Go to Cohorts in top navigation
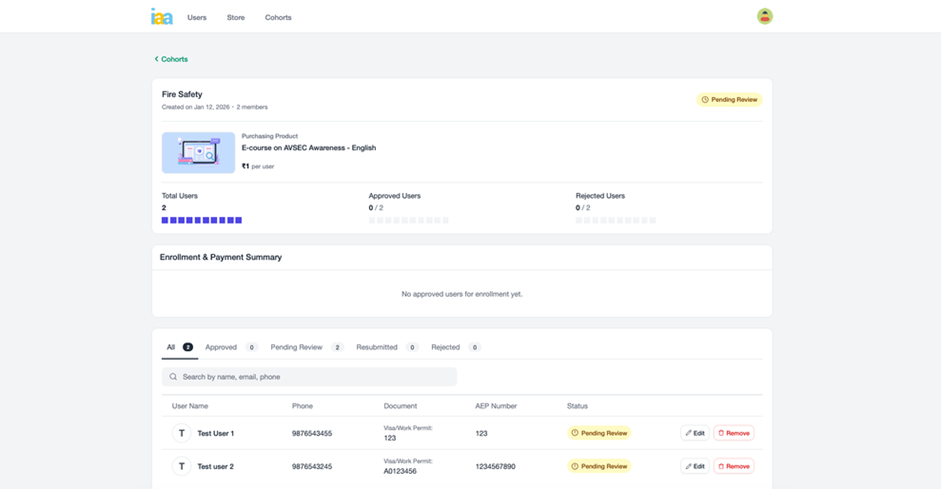The image size is (941, 489). (x=278, y=17)
